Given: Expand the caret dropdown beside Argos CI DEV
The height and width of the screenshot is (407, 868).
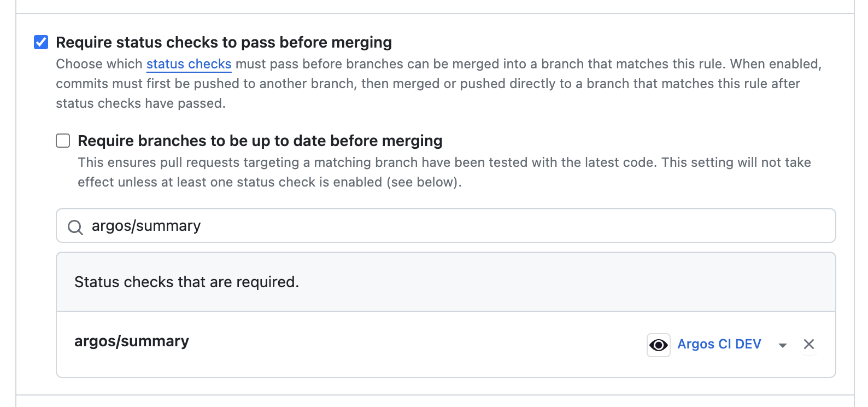Looking at the screenshot, I should point(782,345).
